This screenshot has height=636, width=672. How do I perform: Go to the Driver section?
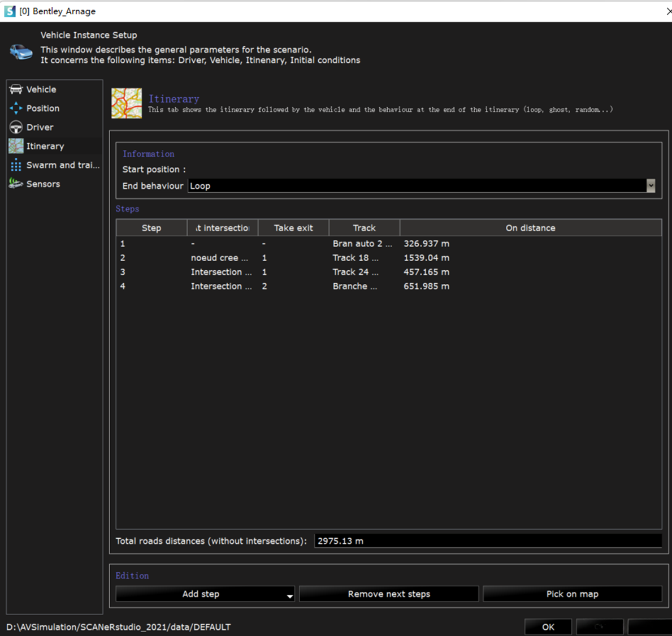click(x=55, y=127)
